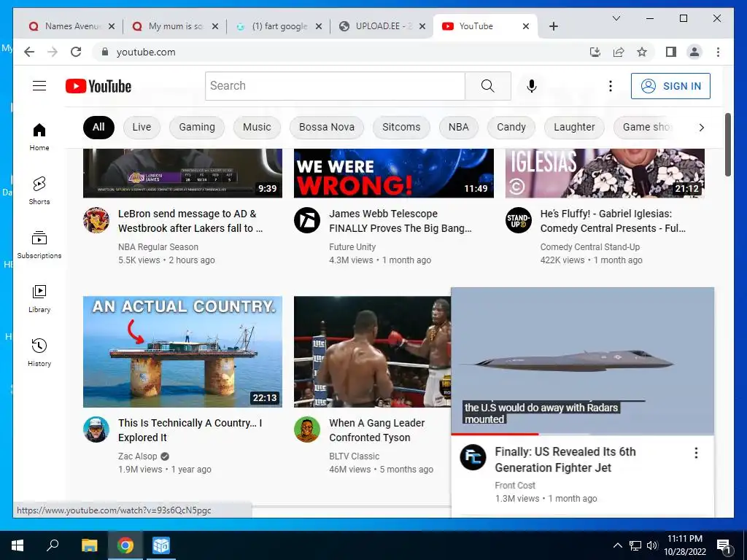This screenshot has width=747, height=560.
Task: Open 'When A Gang Leader Confronted Tyson' title
Action: (x=377, y=430)
